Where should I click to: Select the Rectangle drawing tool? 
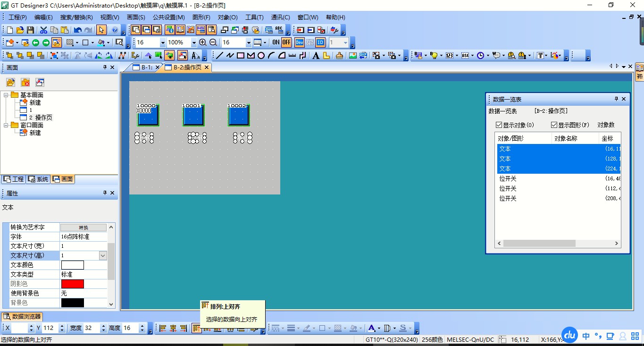240,55
